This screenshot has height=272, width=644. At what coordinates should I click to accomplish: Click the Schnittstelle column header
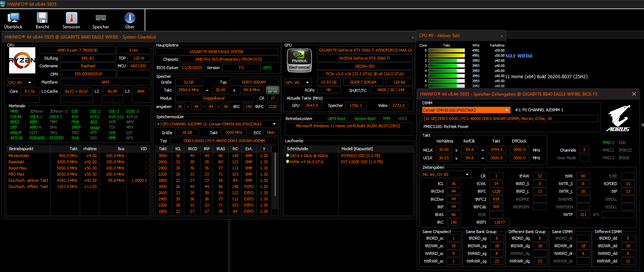tap(311, 149)
